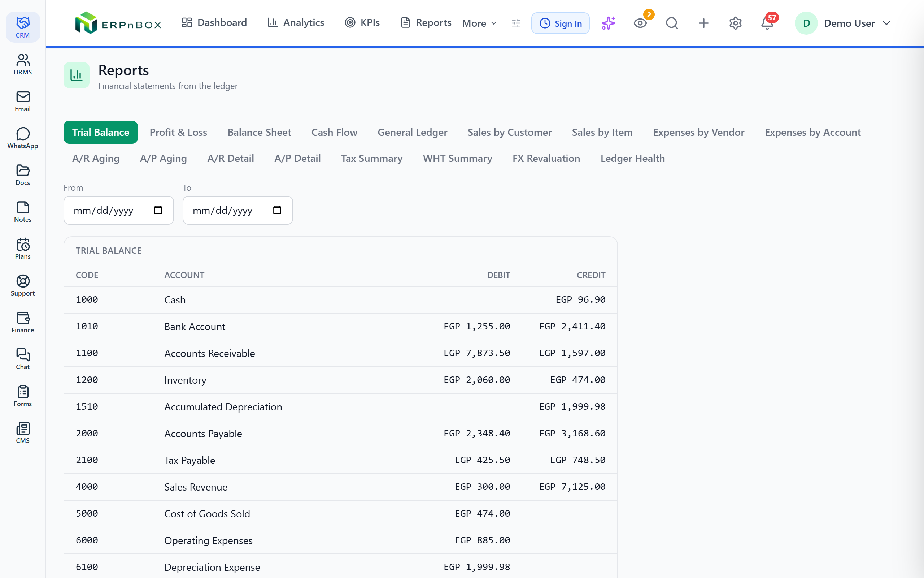Open WhatsApp from the sidebar
The width and height of the screenshot is (924, 578).
[22, 138]
